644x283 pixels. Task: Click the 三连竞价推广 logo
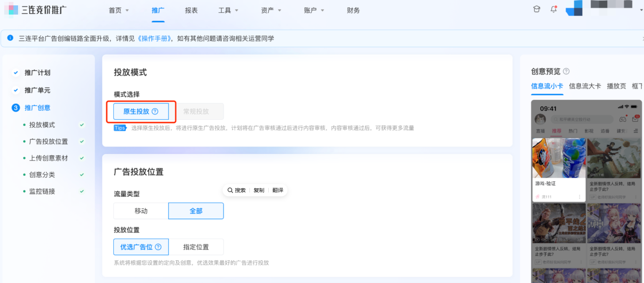(x=35, y=10)
